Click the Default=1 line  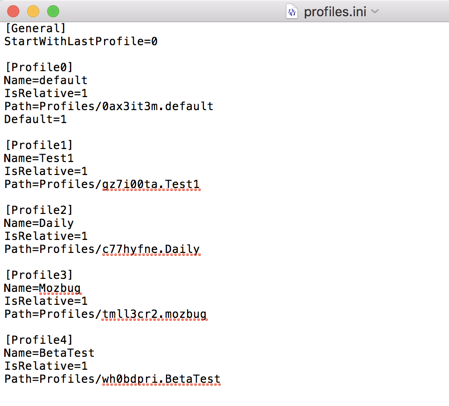click(x=35, y=119)
